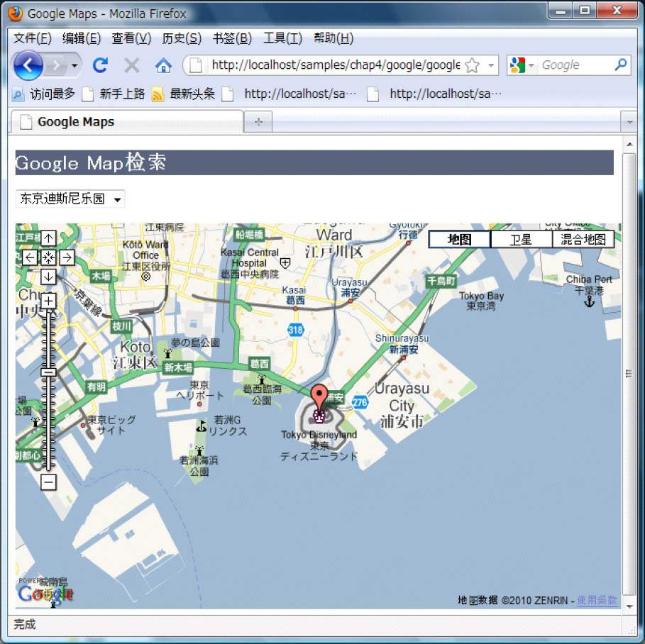645x644 pixels.
Task: Switch to the 卫星 satellite view
Action: 521,239
